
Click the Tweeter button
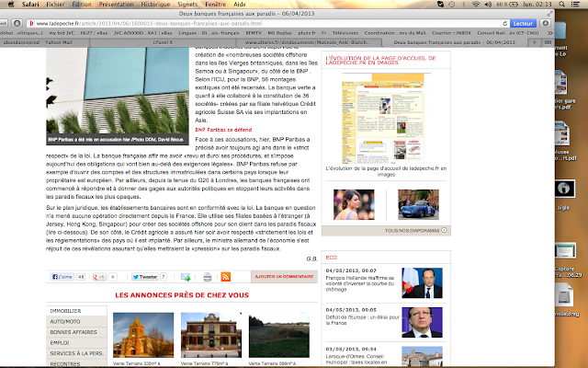[x=145, y=277]
